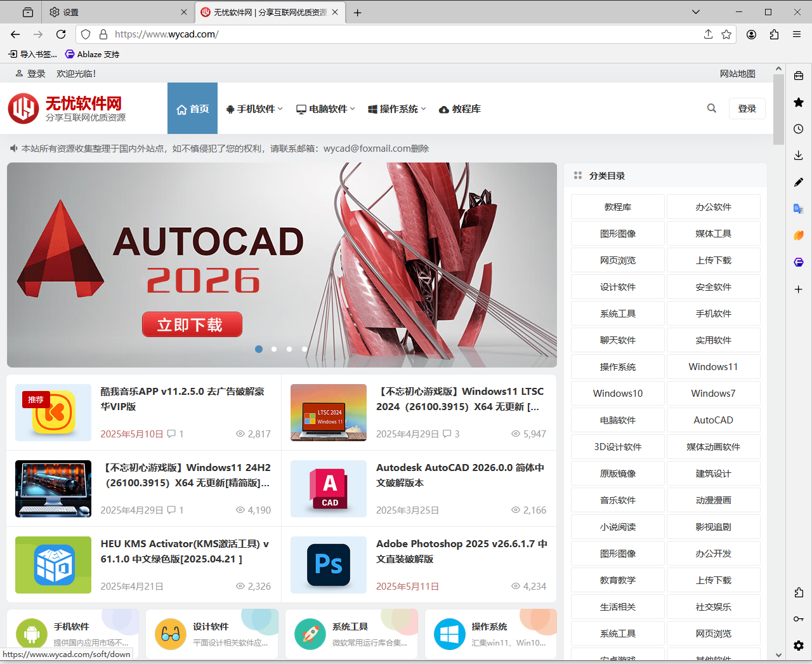Open the 网站地图 link
Image resolution: width=812 pixels, height=664 pixels.
737,74
